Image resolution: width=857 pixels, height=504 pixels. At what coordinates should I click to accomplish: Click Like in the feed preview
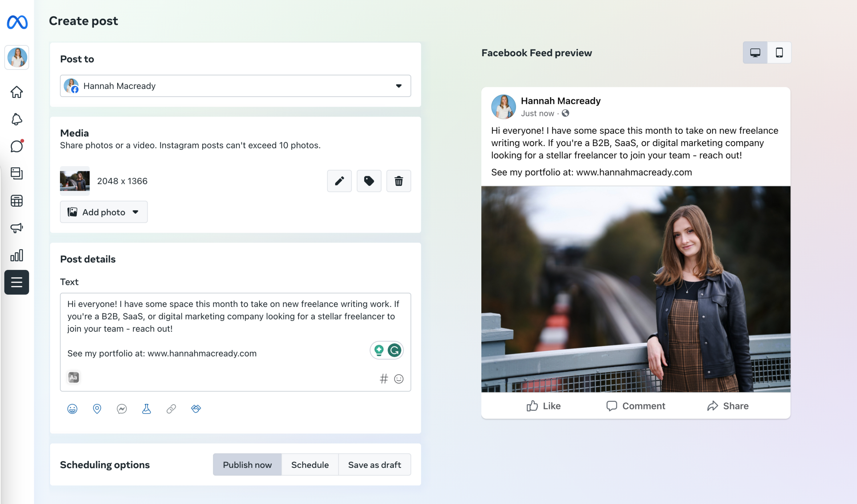point(543,405)
